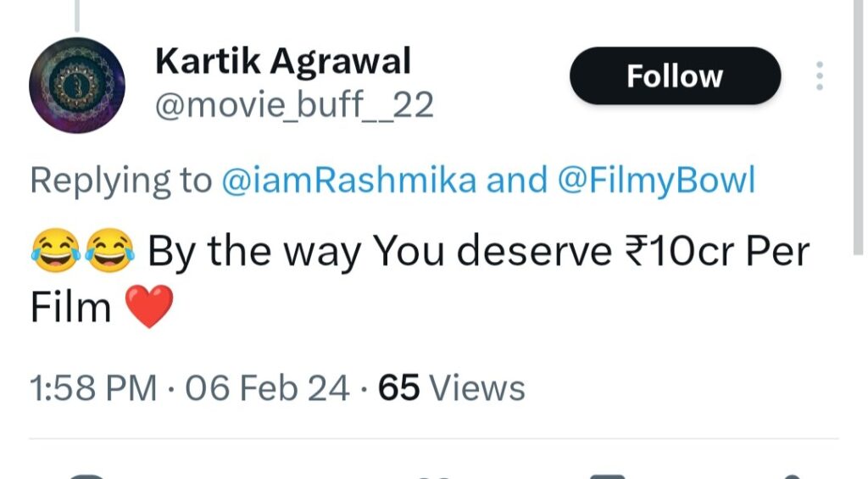
Task: Click the first laughing-crying emoji
Action: coord(54,251)
